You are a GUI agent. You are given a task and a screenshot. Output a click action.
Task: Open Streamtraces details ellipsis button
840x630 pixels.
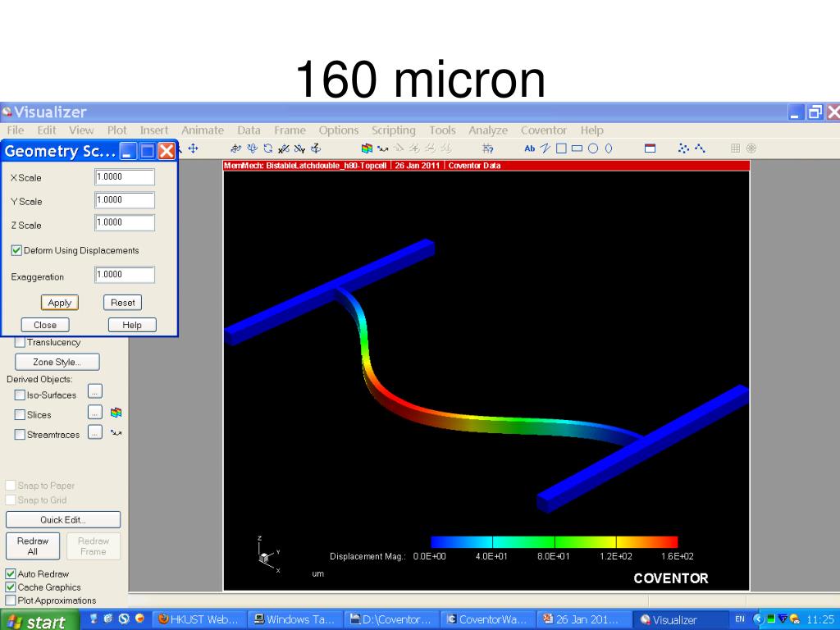[95, 432]
